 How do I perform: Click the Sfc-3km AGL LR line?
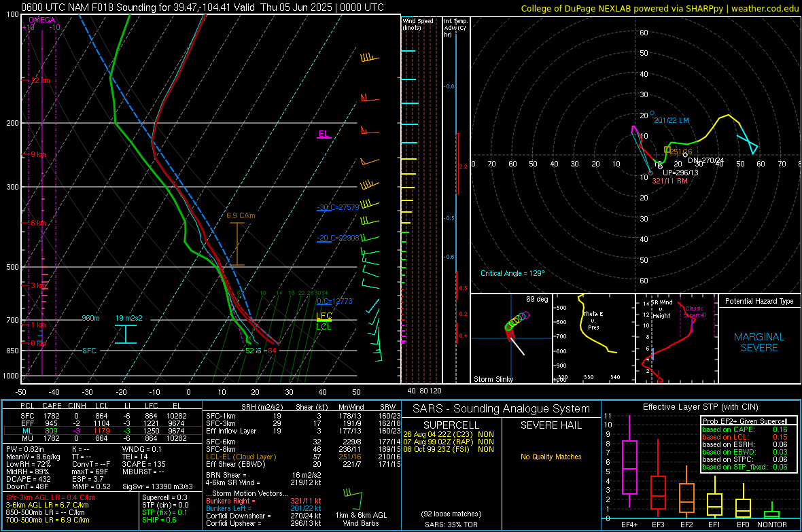(x=51, y=498)
